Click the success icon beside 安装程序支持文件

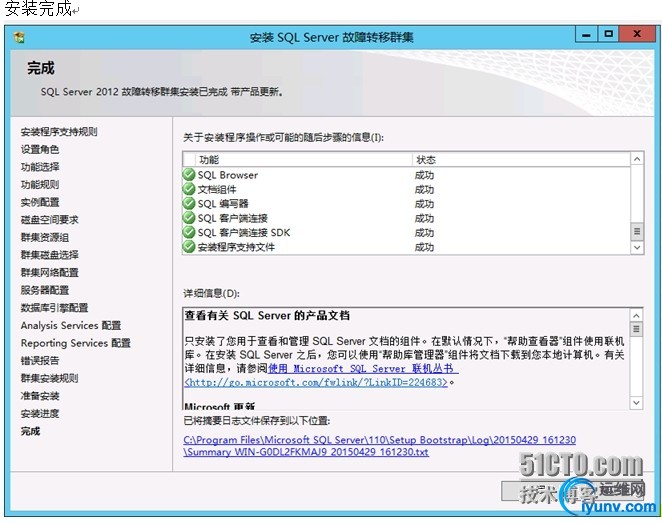(x=189, y=247)
